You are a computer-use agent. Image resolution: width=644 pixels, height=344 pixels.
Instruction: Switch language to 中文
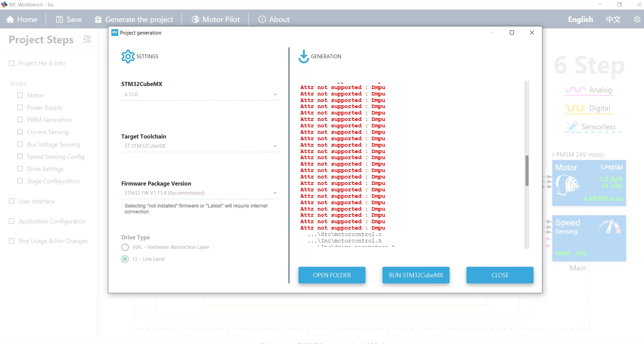pos(613,19)
